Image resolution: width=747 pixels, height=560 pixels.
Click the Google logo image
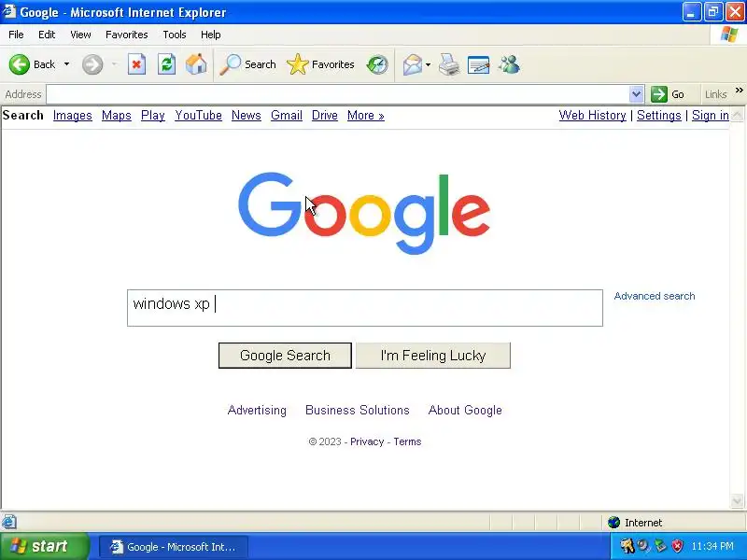tap(364, 213)
